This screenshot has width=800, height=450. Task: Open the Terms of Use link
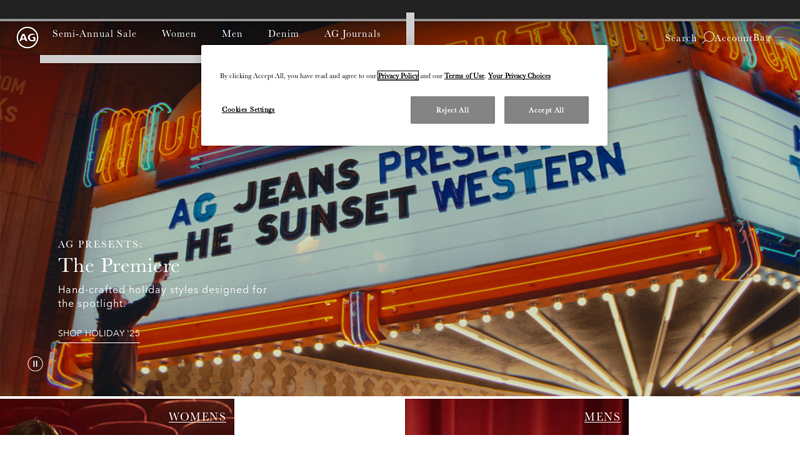[x=464, y=76]
